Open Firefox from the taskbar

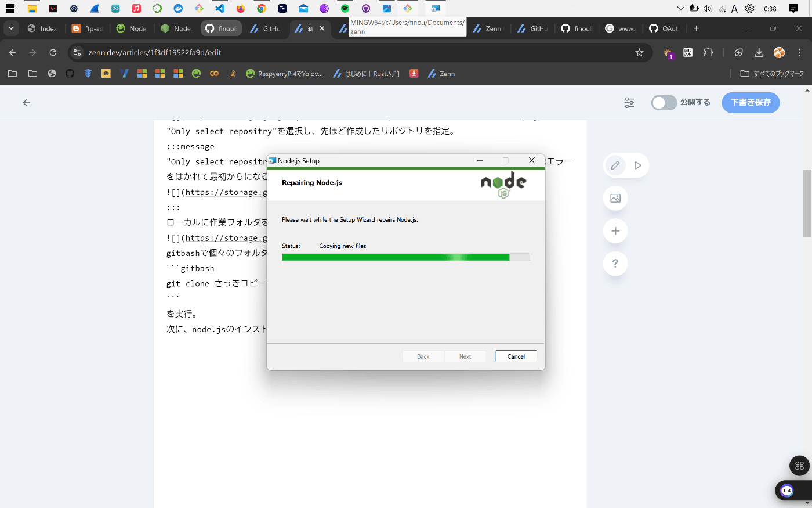tap(240, 9)
